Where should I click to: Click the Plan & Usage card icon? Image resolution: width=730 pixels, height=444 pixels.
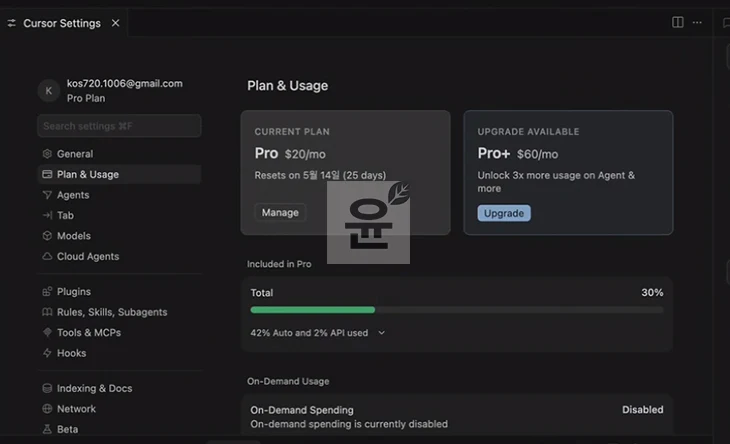click(x=47, y=174)
